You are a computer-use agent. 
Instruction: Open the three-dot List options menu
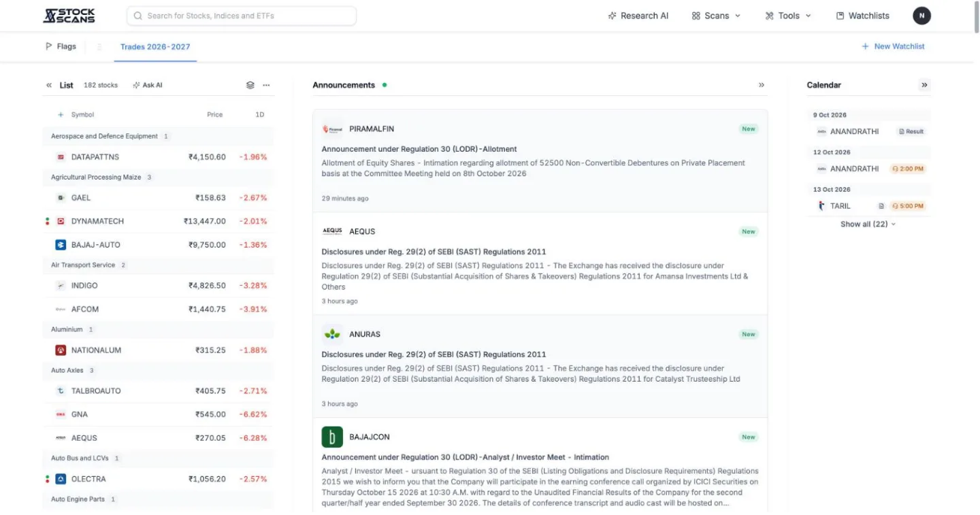pyautogui.click(x=266, y=85)
